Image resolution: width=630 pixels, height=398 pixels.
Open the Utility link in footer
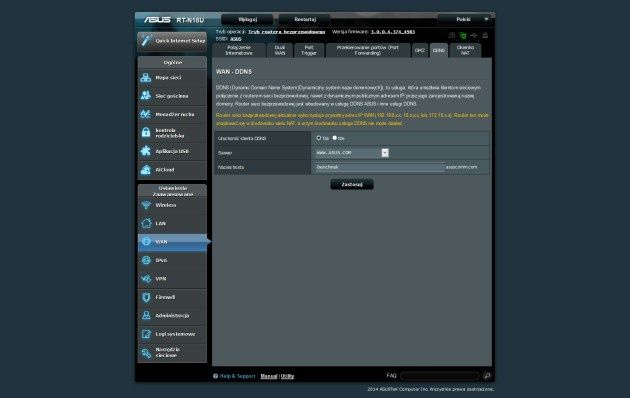coord(287,376)
